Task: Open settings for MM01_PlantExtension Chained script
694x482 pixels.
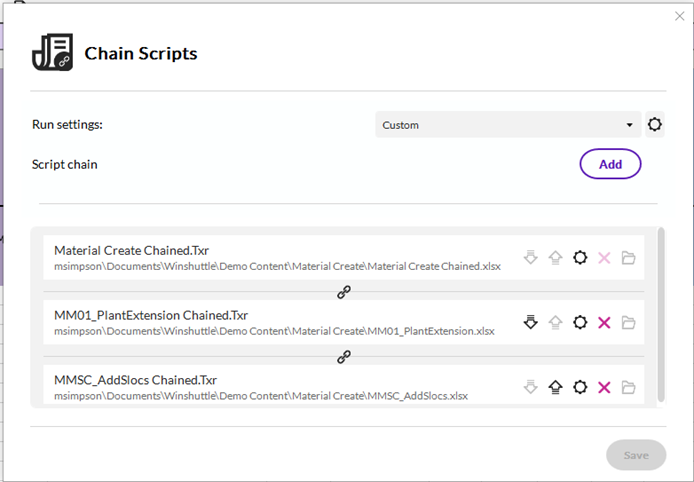Action: 580,322
